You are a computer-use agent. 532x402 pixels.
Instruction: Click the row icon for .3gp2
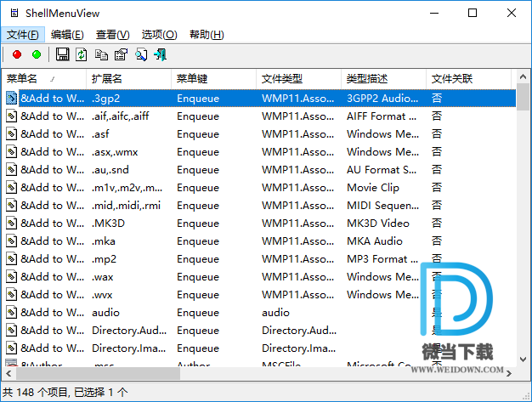pos(12,99)
